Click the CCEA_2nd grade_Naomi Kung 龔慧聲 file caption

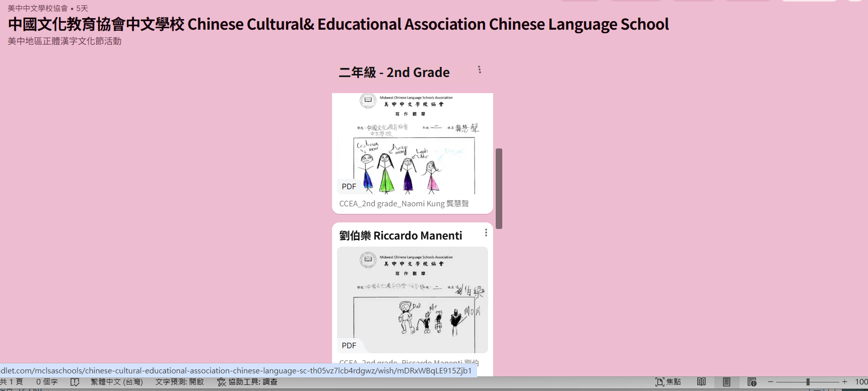(404, 204)
